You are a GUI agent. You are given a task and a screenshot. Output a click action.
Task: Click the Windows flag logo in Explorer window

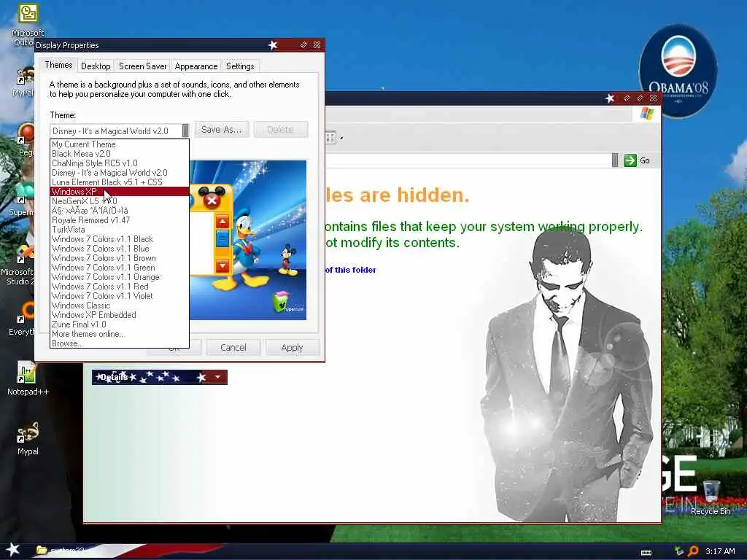click(x=647, y=114)
